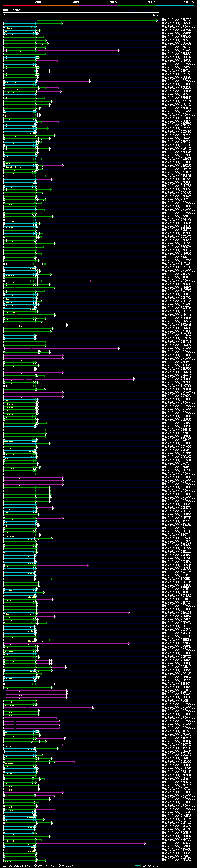The height and width of the screenshot is (868, 197).
Task: Select the UniRef100_C5JBL9 label
Action: [x=177, y=667]
